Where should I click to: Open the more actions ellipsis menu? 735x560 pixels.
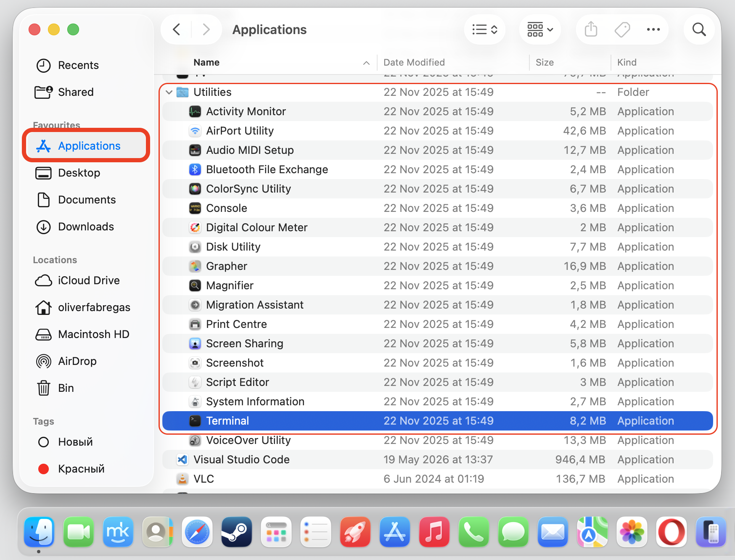pos(653,29)
